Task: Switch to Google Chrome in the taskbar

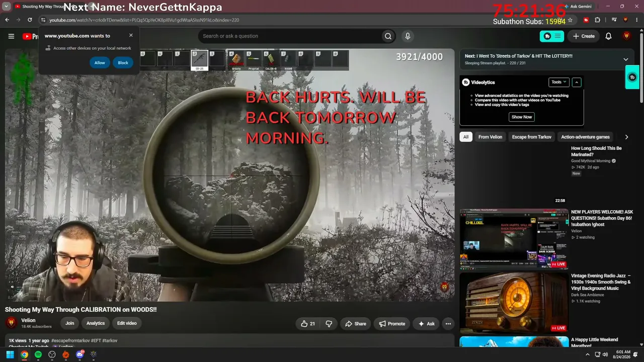Action: pyautogui.click(x=24, y=354)
